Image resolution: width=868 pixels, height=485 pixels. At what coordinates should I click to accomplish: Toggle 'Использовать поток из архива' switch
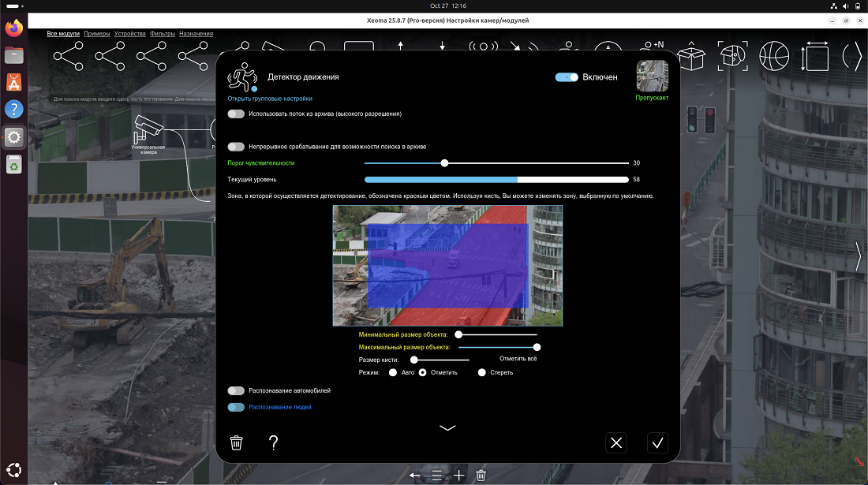(236, 114)
